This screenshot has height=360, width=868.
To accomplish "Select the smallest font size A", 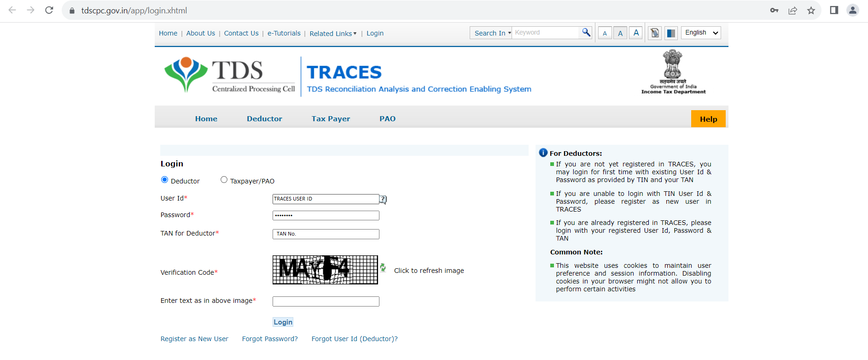I will click(x=605, y=33).
